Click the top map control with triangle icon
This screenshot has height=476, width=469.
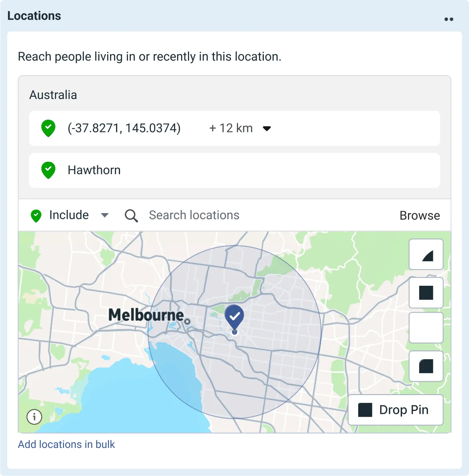click(426, 254)
